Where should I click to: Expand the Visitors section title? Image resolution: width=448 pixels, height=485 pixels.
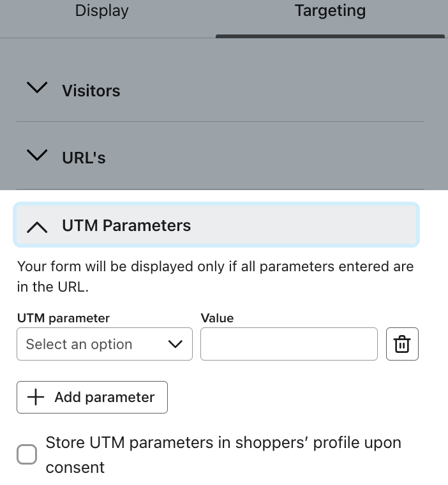(91, 91)
